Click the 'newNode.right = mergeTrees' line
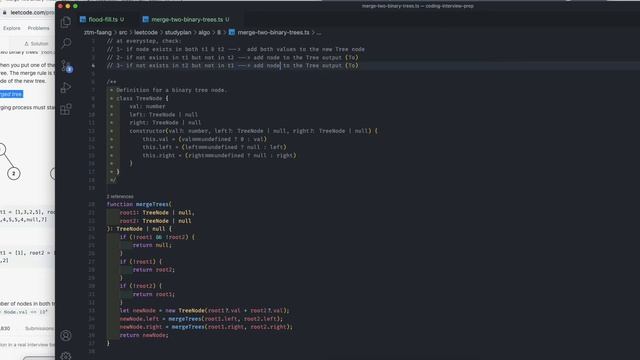 coord(206,327)
